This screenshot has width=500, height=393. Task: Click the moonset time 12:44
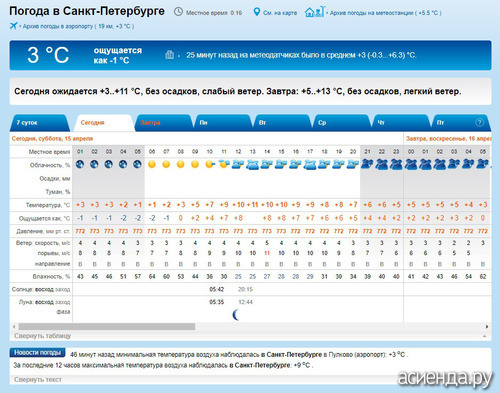[245, 302]
